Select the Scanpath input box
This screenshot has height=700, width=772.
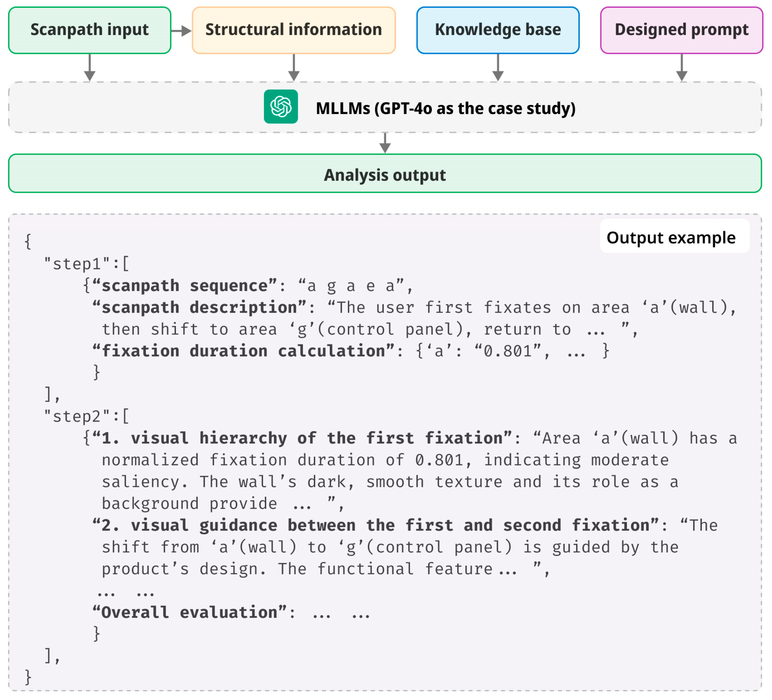[x=90, y=30]
